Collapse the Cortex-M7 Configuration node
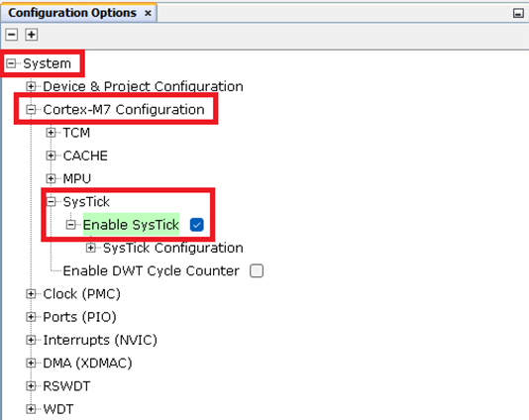 pyautogui.click(x=31, y=109)
